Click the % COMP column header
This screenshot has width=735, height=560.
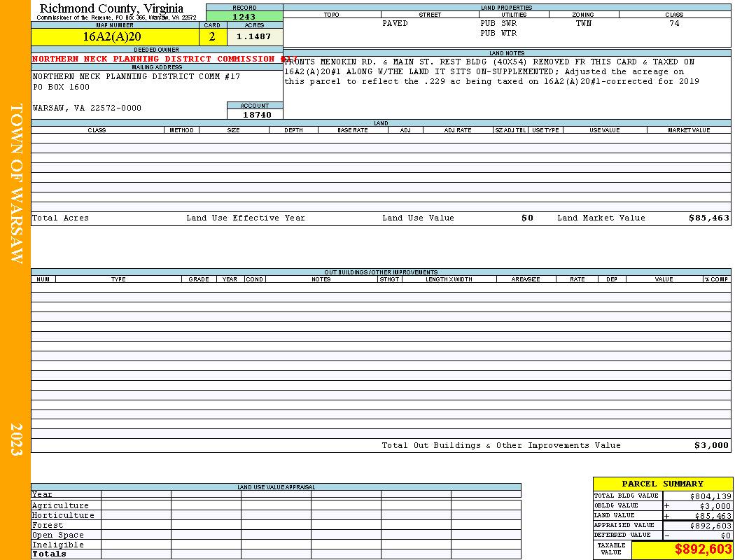tap(717, 279)
